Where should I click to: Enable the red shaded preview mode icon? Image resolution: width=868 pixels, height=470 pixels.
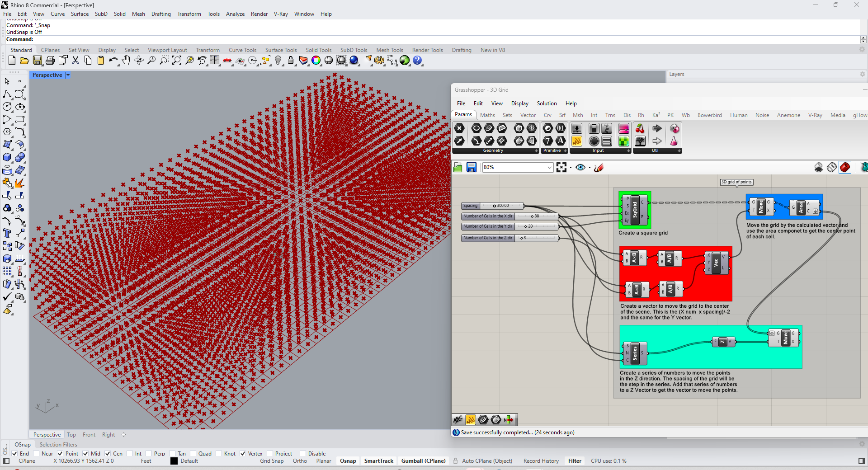(x=844, y=168)
